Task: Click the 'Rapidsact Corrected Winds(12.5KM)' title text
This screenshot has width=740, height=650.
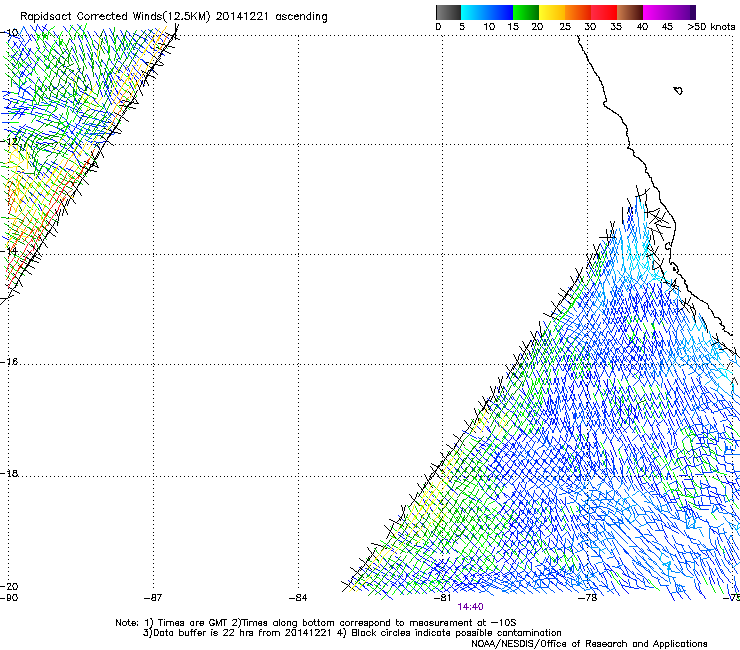Action: [x=115, y=16]
